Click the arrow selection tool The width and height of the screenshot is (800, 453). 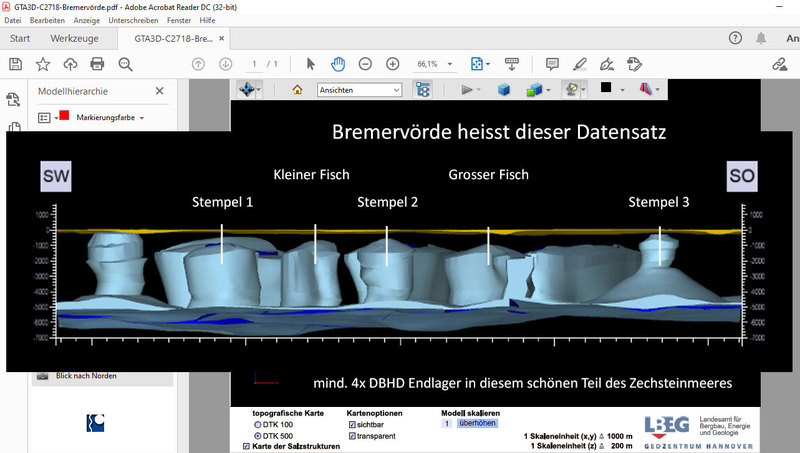click(311, 64)
